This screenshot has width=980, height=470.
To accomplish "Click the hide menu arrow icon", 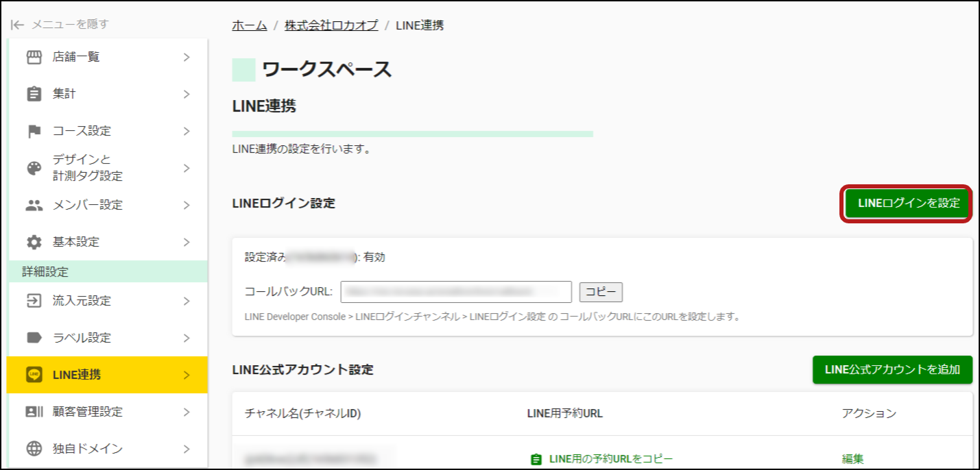I will (17, 25).
